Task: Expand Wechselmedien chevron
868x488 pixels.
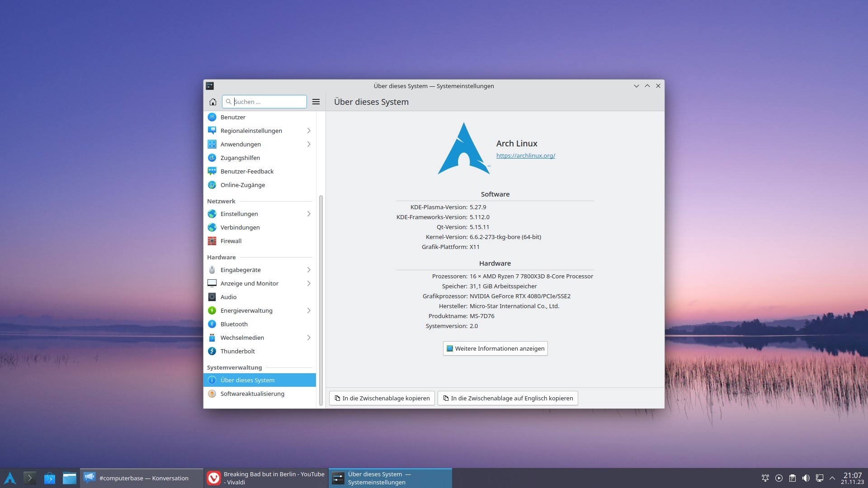Action: (309, 338)
